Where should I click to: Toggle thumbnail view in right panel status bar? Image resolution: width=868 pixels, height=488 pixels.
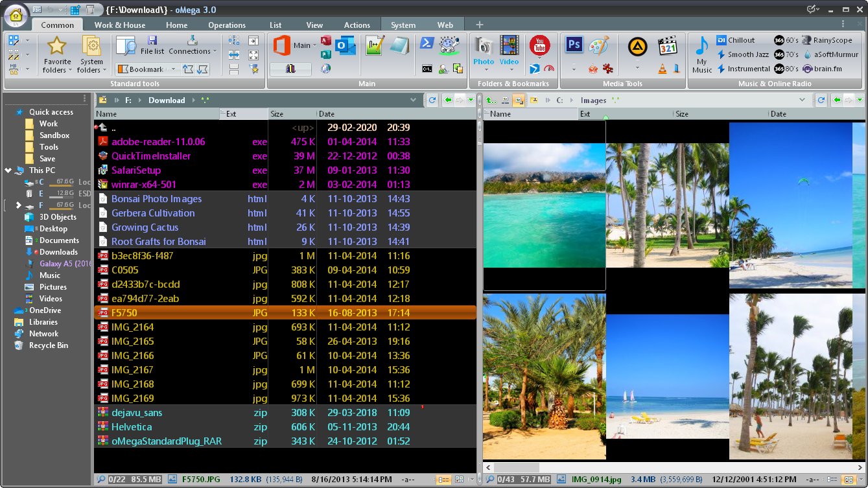[847, 480]
